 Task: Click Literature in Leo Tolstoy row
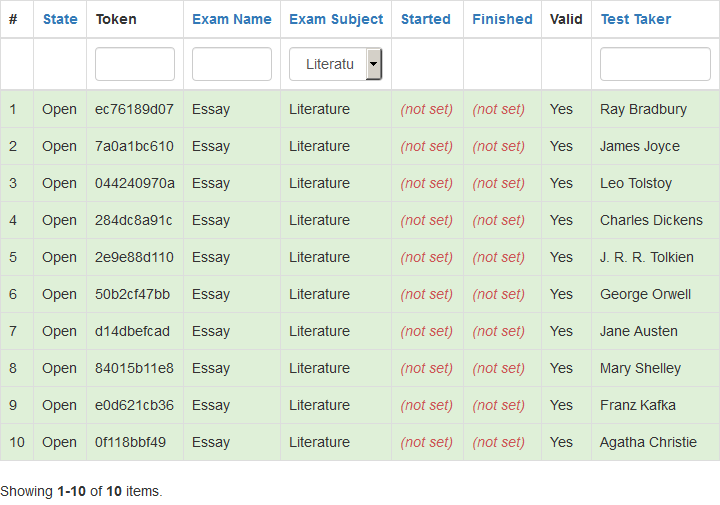point(319,183)
